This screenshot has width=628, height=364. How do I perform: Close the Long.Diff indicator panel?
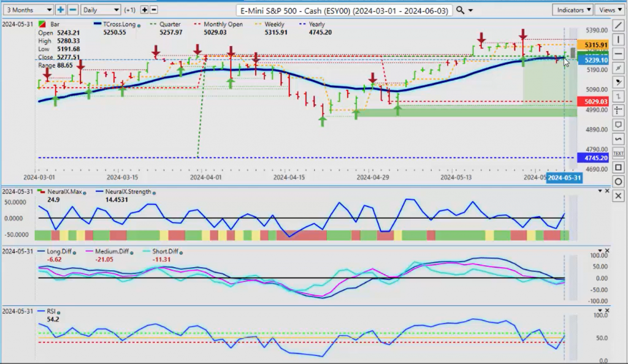pyautogui.click(x=607, y=251)
